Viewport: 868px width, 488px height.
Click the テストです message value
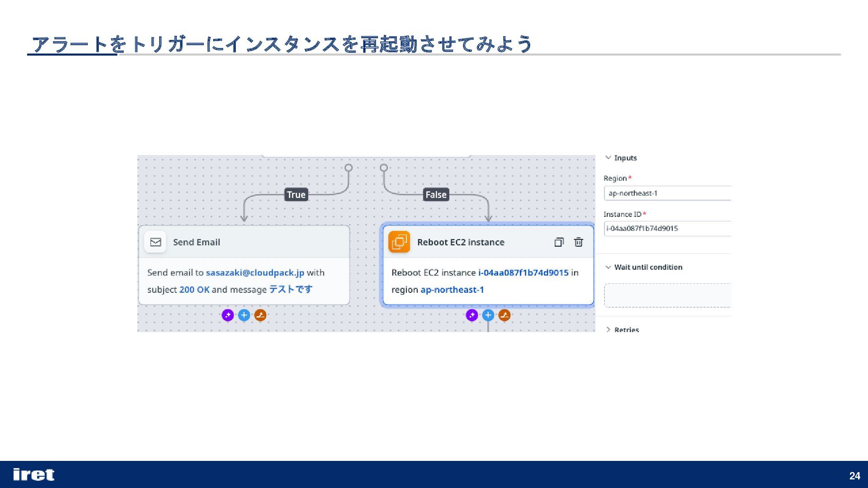[x=291, y=289]
